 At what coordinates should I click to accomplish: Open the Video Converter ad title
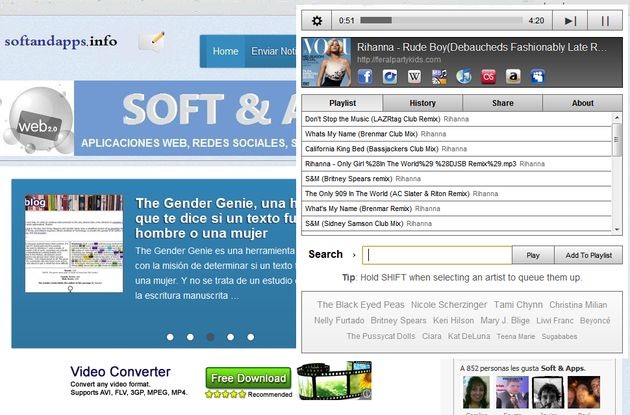(121, 372)
